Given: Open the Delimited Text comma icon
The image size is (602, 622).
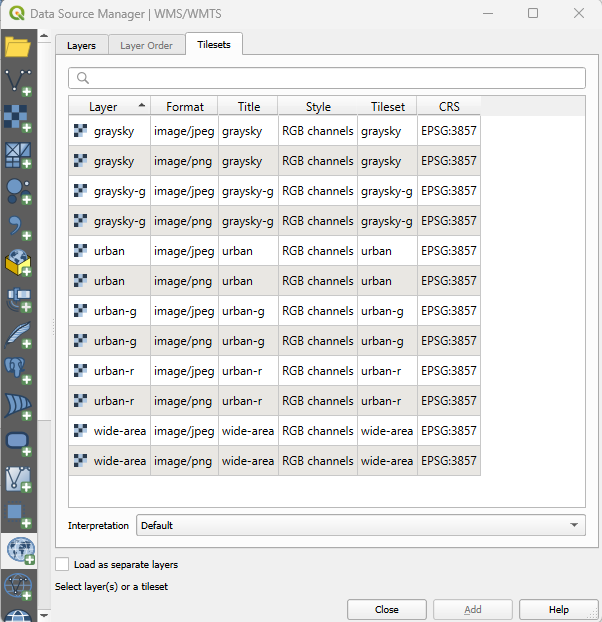Looking at the screenshot, I should coord(17,227).
